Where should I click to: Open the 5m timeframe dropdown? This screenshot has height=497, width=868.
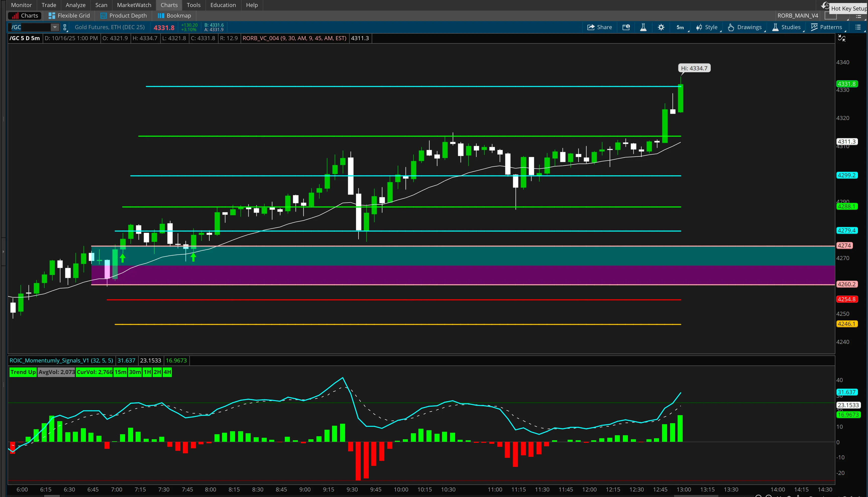coord(680,27)
